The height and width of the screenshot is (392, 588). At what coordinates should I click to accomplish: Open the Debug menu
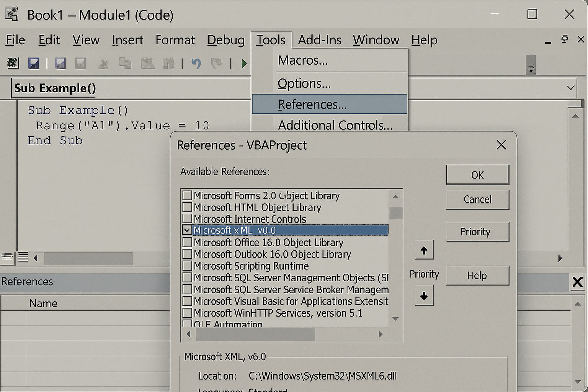(x=226, y=40)
